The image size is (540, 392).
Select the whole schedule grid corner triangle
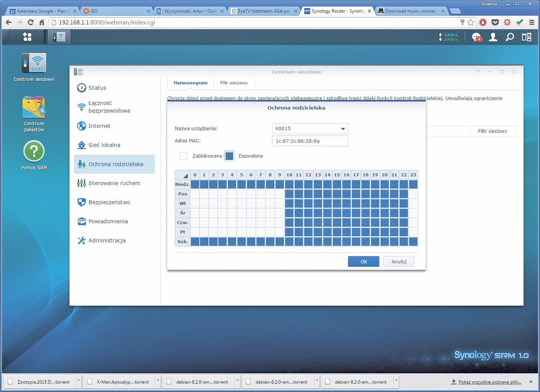click(x=183, y=175)
